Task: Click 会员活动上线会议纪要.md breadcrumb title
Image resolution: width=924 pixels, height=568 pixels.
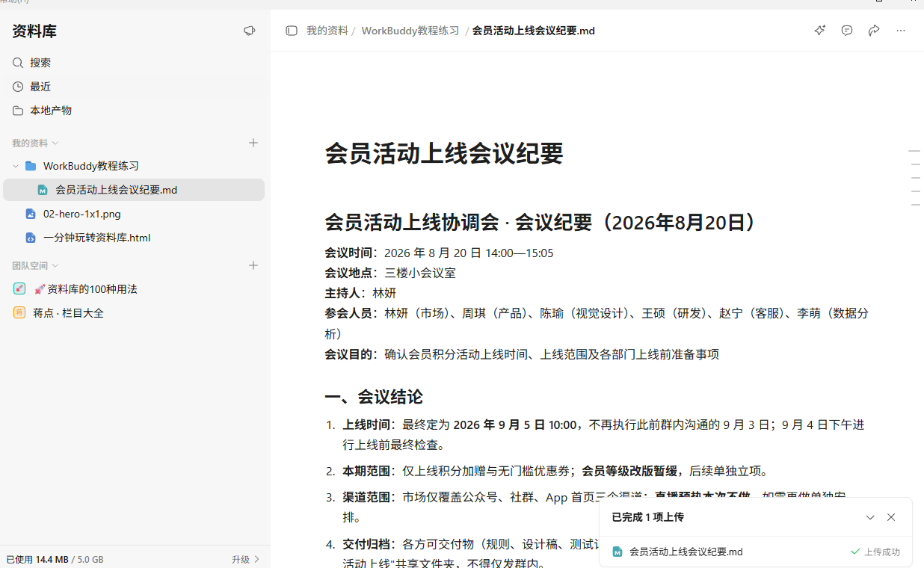Action: point(534,31)
